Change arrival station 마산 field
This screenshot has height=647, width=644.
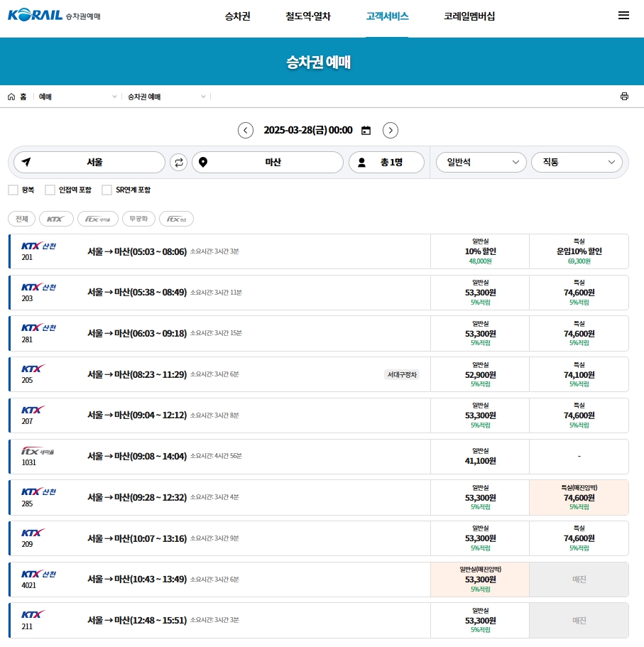coord(268,162)
